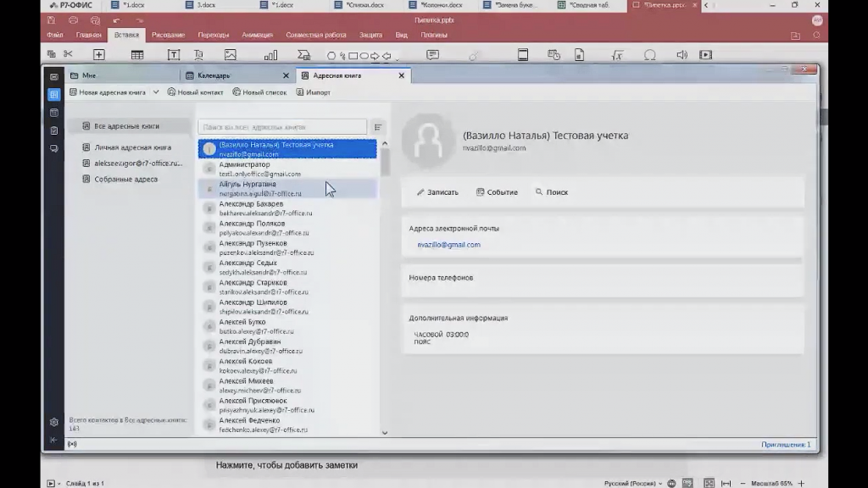The width and height of the screenshot is (868, 488).
Task: Click the Text box icon
Action: (x=173, y=55)
